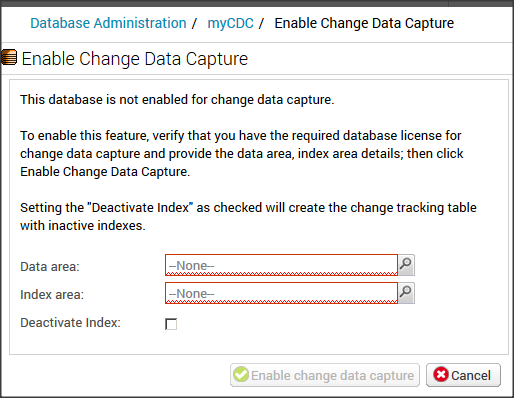
Task: Click the inactive indexes note paragraph
Action: coord(248,217)
